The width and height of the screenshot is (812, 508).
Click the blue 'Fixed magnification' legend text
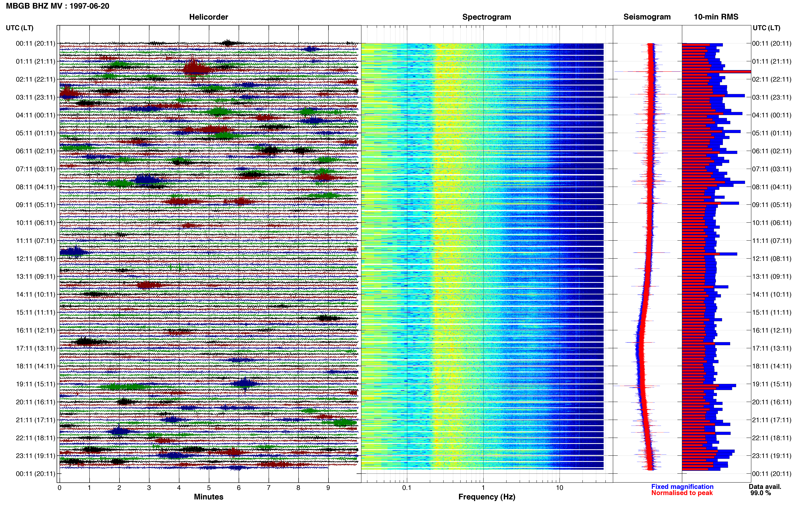pos(682,486)
